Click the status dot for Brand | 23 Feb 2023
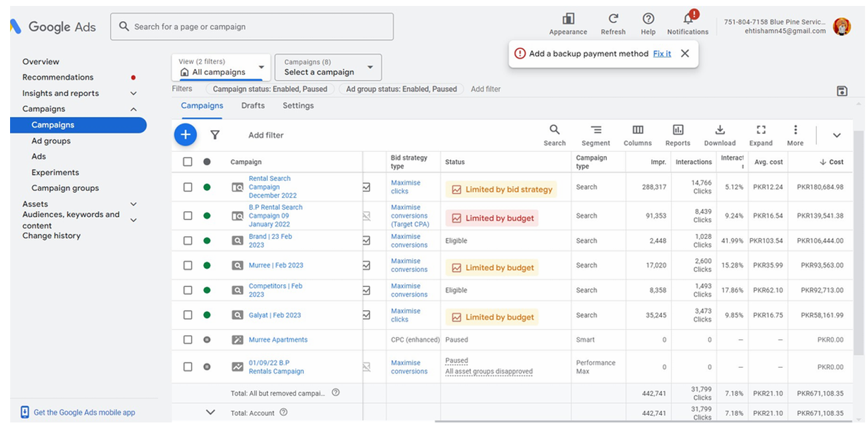 click(207, 241)
